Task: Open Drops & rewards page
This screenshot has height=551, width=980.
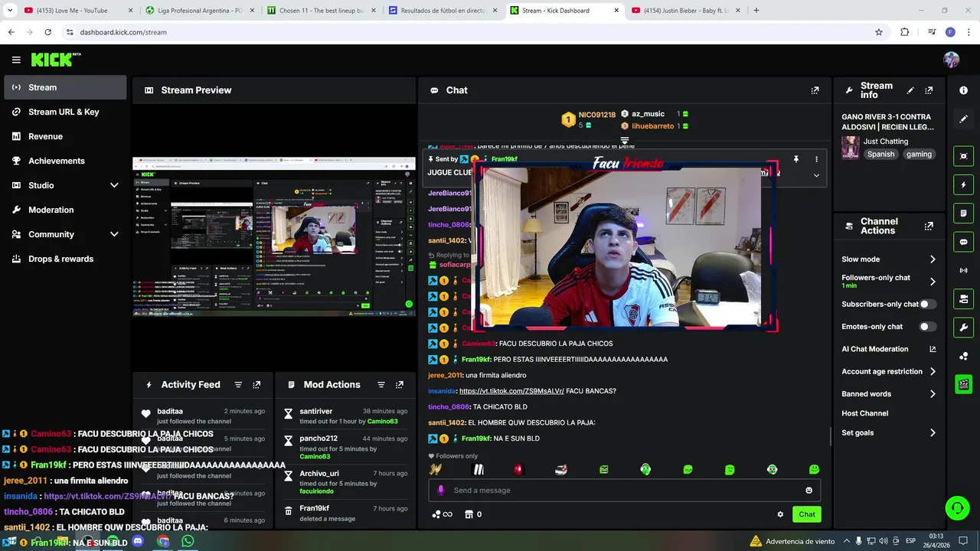Action: click(x=65, y=259)
